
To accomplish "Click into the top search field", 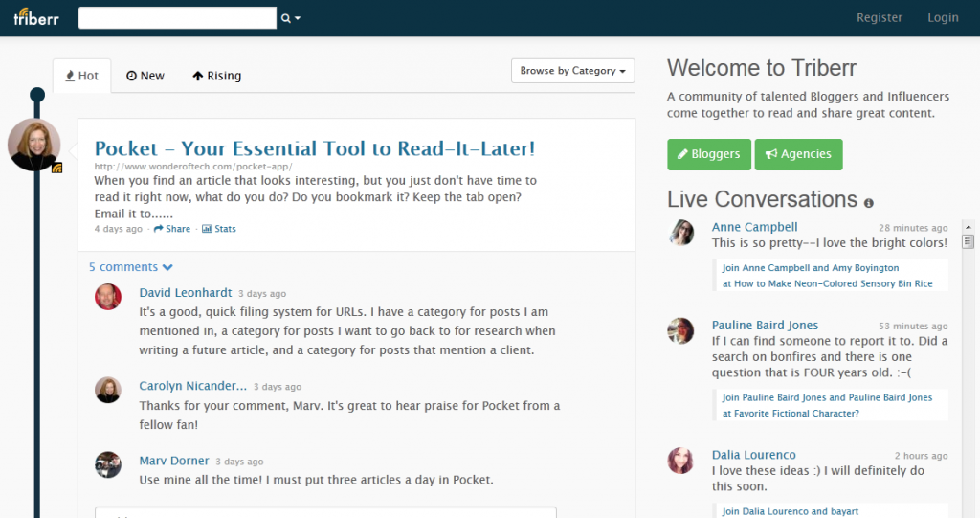I will click(x=177, y=18).
